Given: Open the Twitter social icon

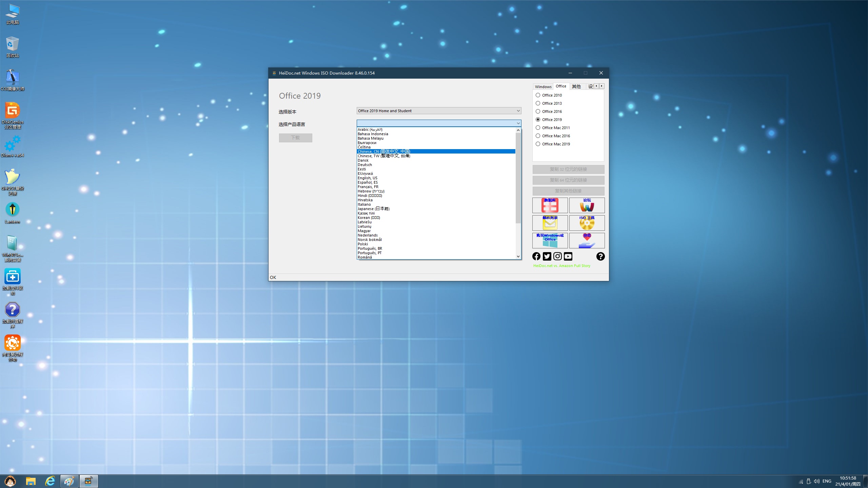Looking at the screenshot, I should tap(547, 256).
